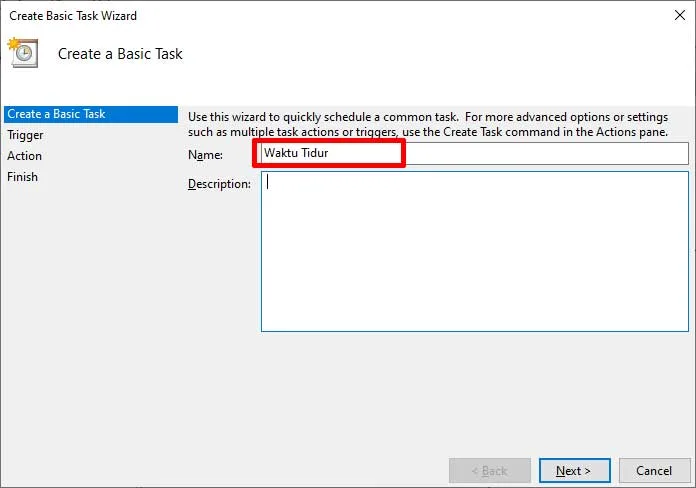Click the Name label
Image resolution: width=696 pixels, height=488 pixels.
(205, 155)
